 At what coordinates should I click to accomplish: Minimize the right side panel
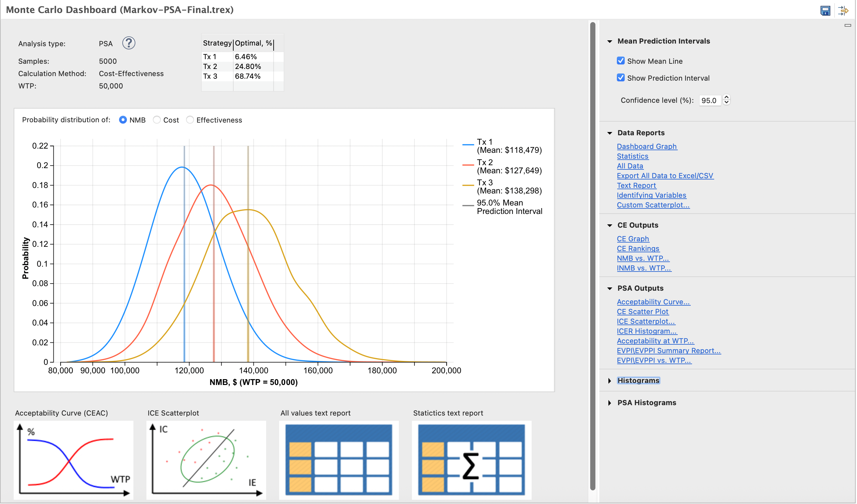(x=848, y=25)
